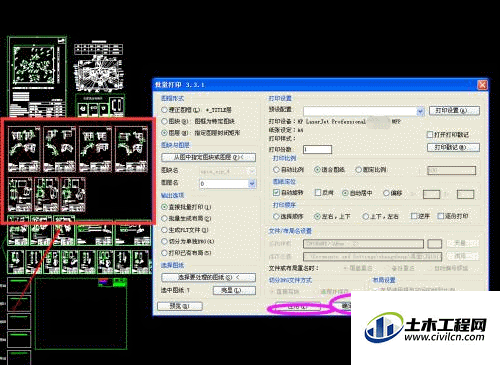Select 左右,上下 print order radio
Viewport: 500px width, 365px height.
[x=317, y=216]
